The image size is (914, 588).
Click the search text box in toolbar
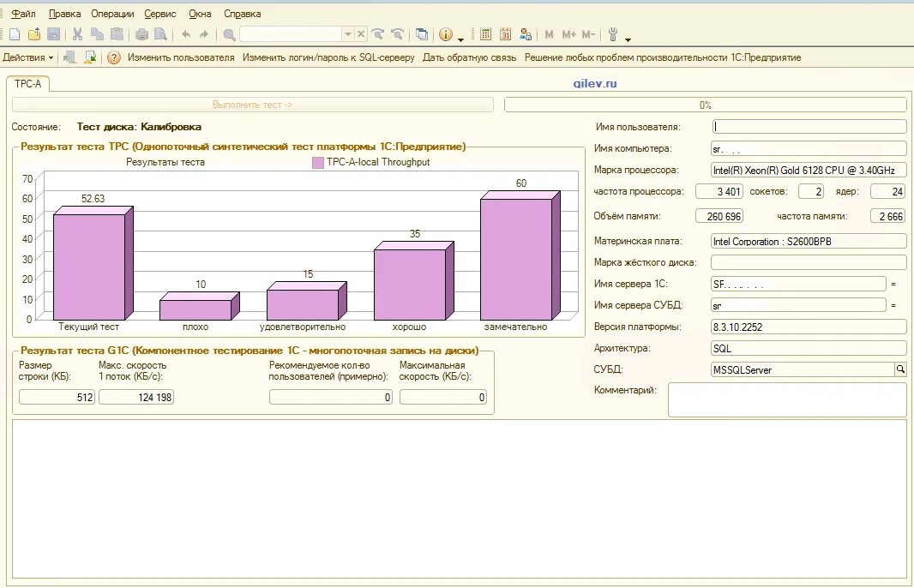(291, 34)
